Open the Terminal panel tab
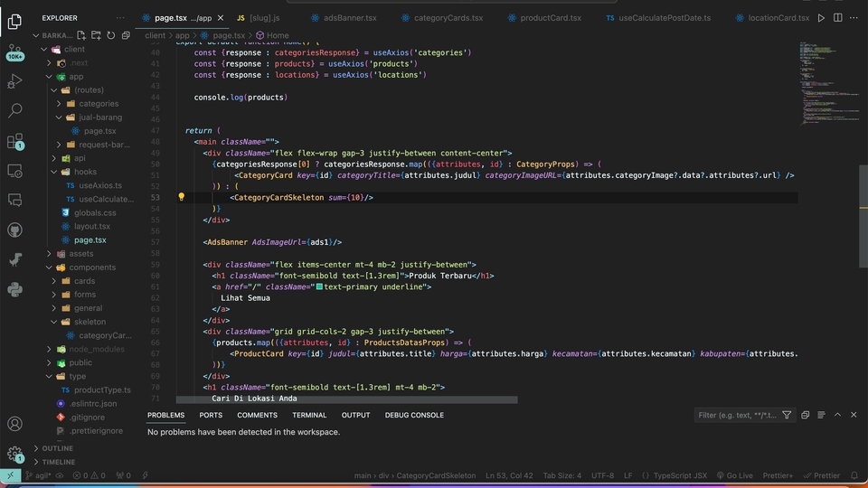868x488 pixels. 309,415
